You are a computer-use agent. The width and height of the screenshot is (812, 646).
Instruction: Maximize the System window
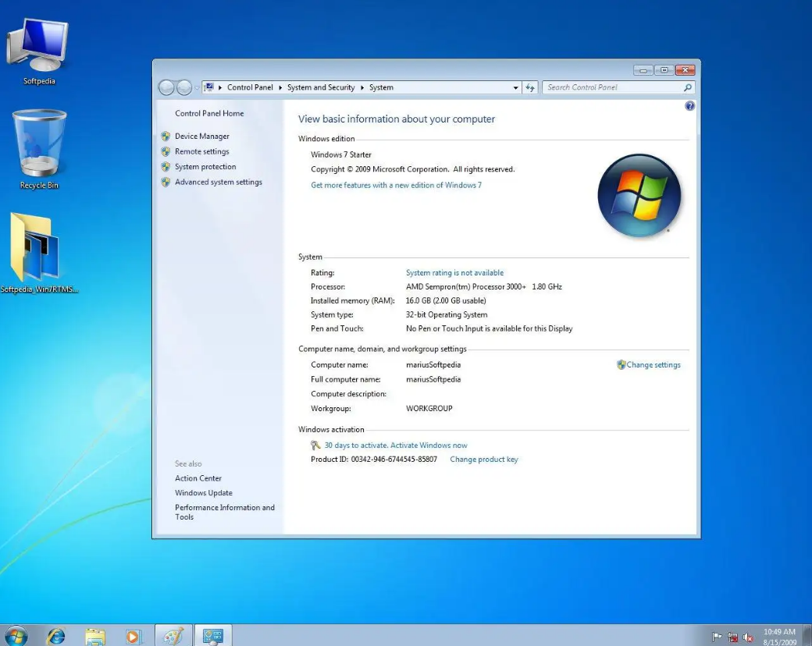point(664,70)
